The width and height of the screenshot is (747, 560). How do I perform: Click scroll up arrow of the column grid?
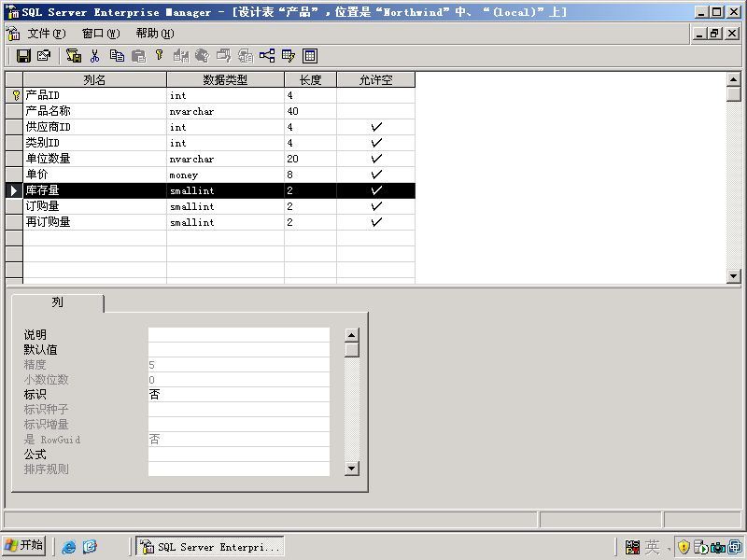coord(734,79)
